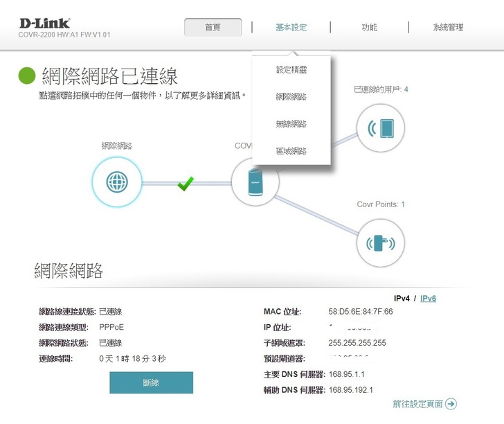Choose 區域網路 from the dropdown
Viewport: 504px width, 424px height.
pyautogui.click(x=291, y=151)
